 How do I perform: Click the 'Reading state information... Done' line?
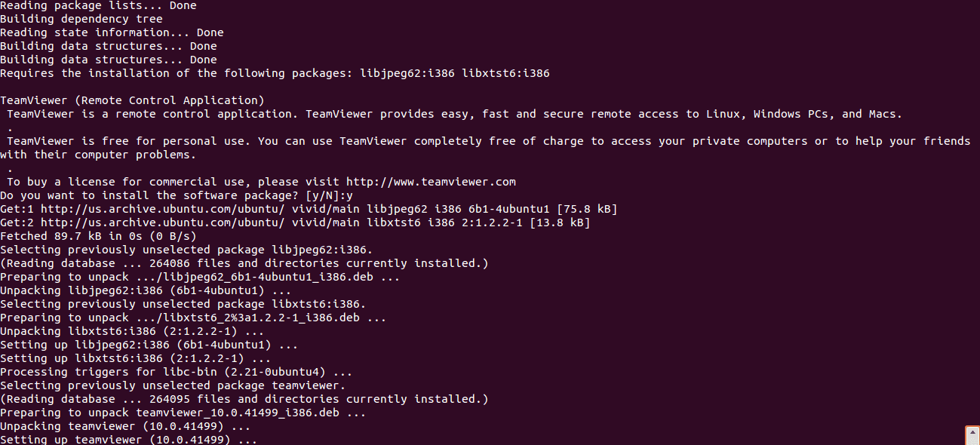(112, 32)
